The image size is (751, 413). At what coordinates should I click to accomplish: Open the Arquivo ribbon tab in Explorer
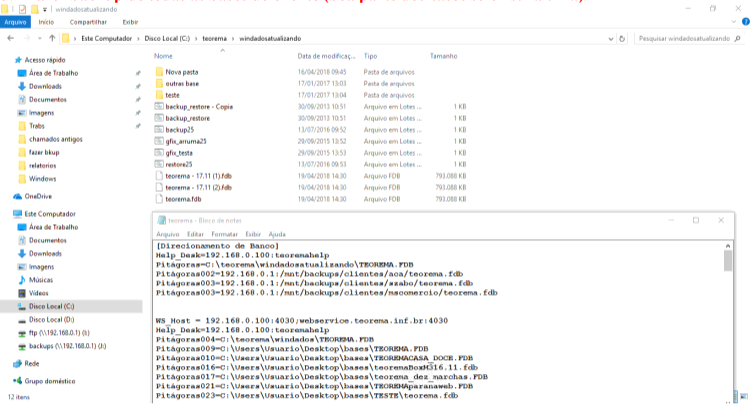[x=15, y=22]
